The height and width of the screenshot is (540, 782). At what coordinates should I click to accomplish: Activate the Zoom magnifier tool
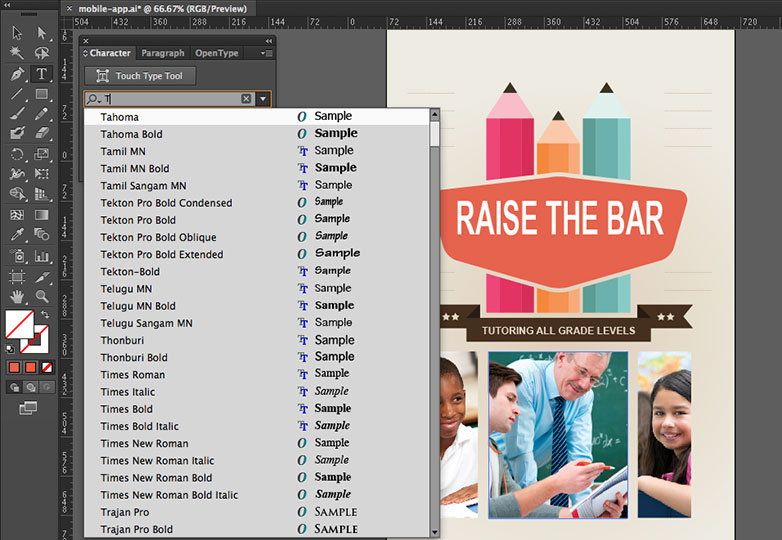(41, 297)
